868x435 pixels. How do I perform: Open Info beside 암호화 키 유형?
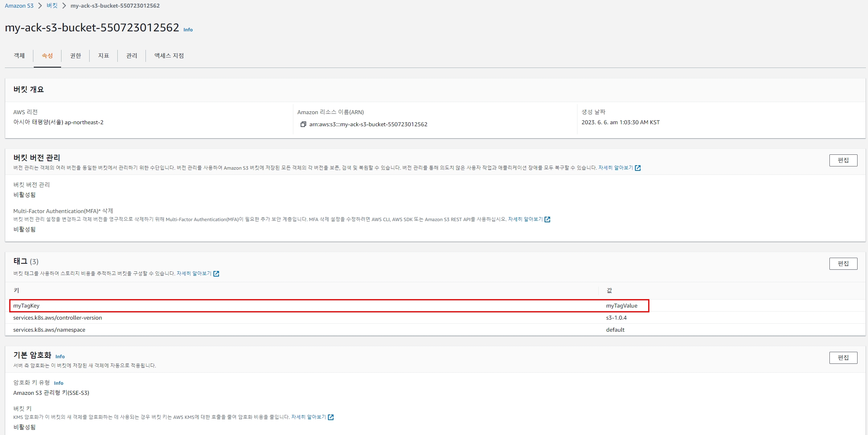click(x=59, y=383)
